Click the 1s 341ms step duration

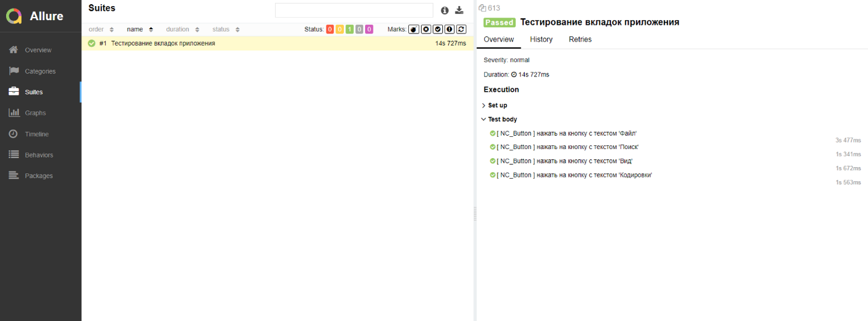pos(848,154)
